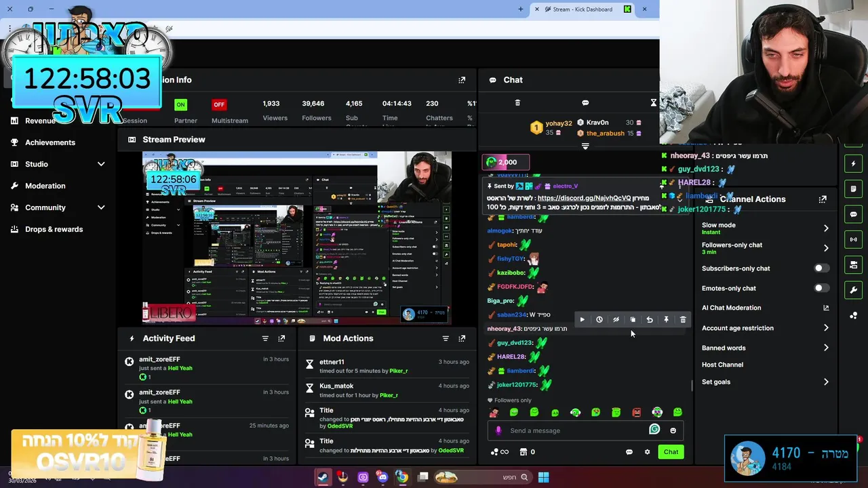The image size is (868, 488).
Task: Toggle Emotes-only chat switch
Action: click(821, 288)
